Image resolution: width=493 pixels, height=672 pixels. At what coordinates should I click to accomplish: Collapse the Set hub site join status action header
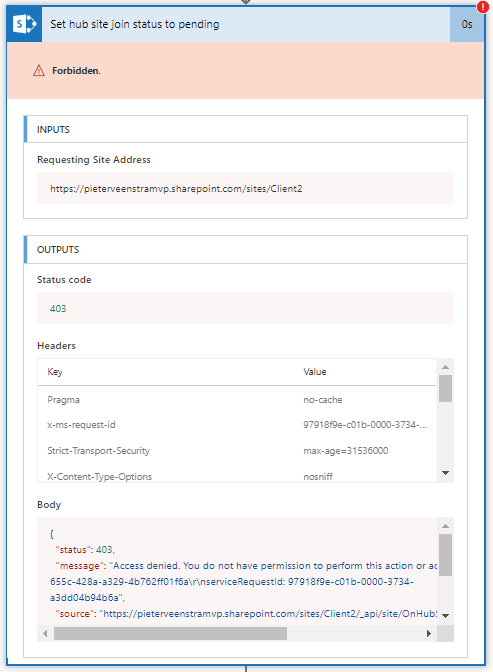point(246,24)
